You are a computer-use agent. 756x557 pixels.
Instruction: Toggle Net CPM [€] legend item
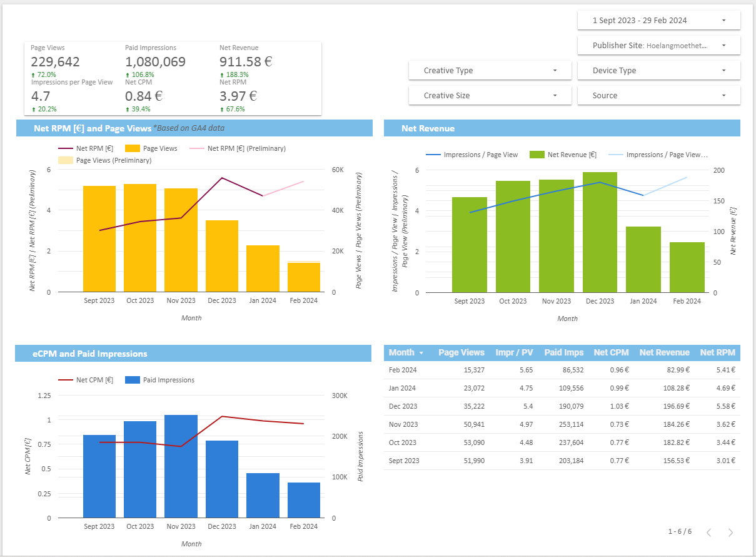[86, 380]
